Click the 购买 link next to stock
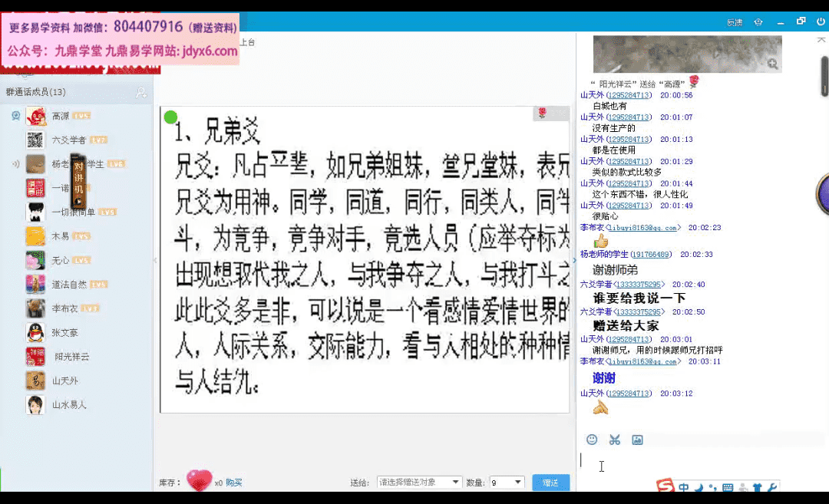This screenshot has height=504, width=829. click(234, 483)
